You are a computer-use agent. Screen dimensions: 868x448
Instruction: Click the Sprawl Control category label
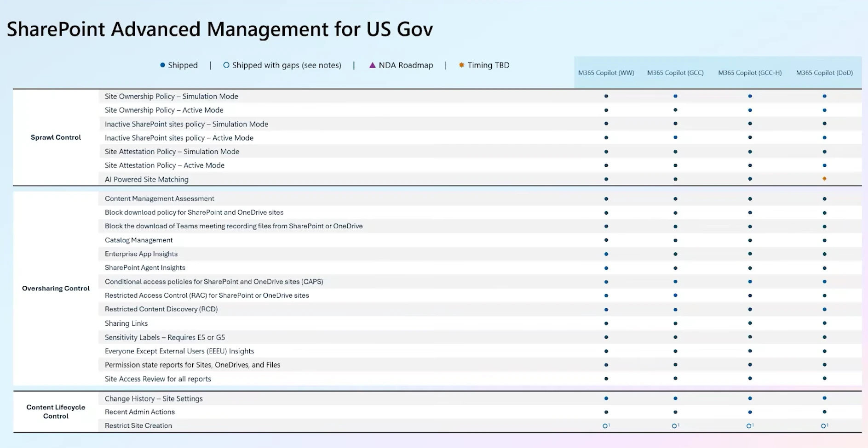pos(56,137)
